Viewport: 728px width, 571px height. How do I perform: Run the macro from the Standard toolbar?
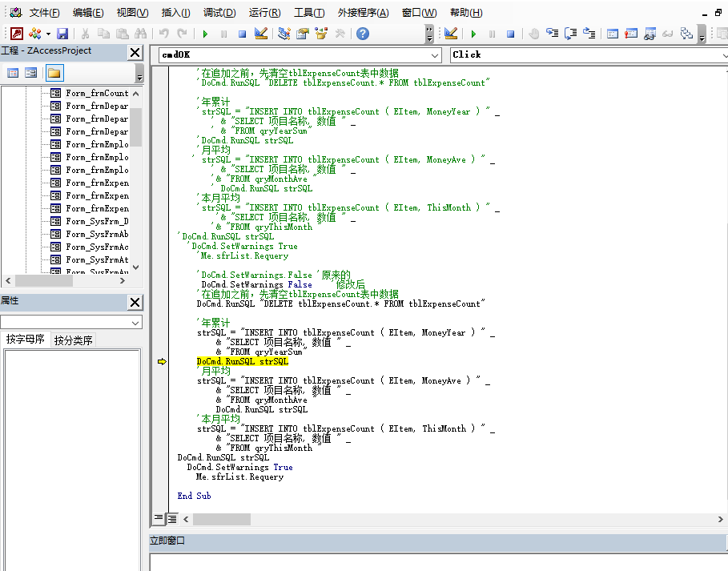point(205,34)
